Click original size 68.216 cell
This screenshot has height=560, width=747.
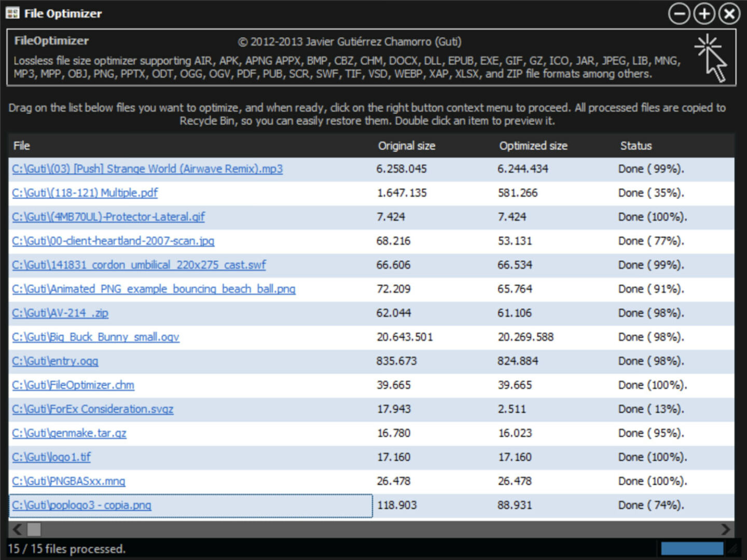pyautogui.click(x=393, y=241)
